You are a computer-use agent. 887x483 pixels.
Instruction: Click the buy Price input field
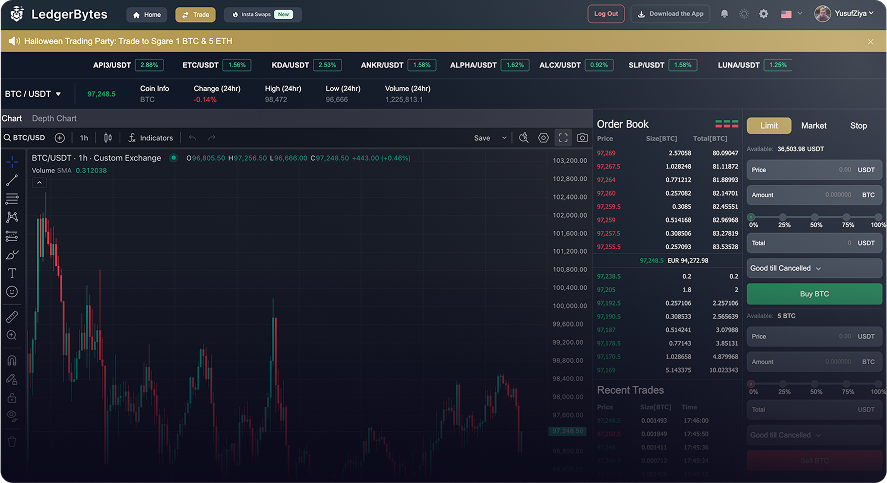(815, 170)
